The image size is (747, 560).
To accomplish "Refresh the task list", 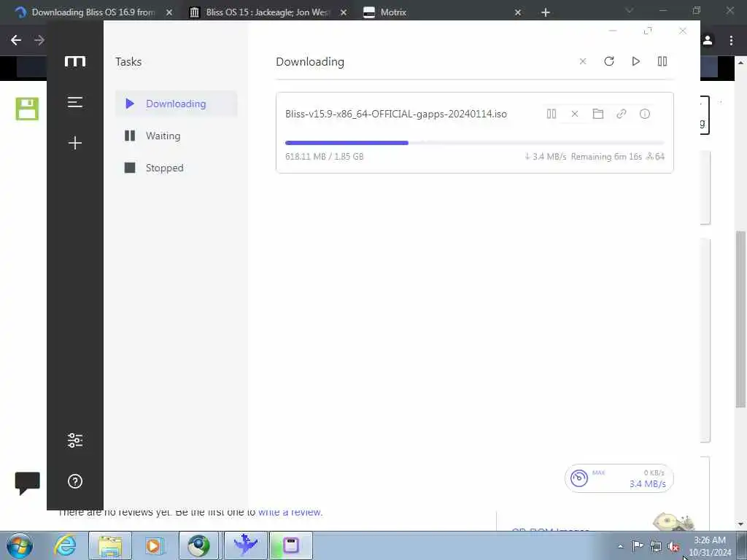I will (609, 61).
